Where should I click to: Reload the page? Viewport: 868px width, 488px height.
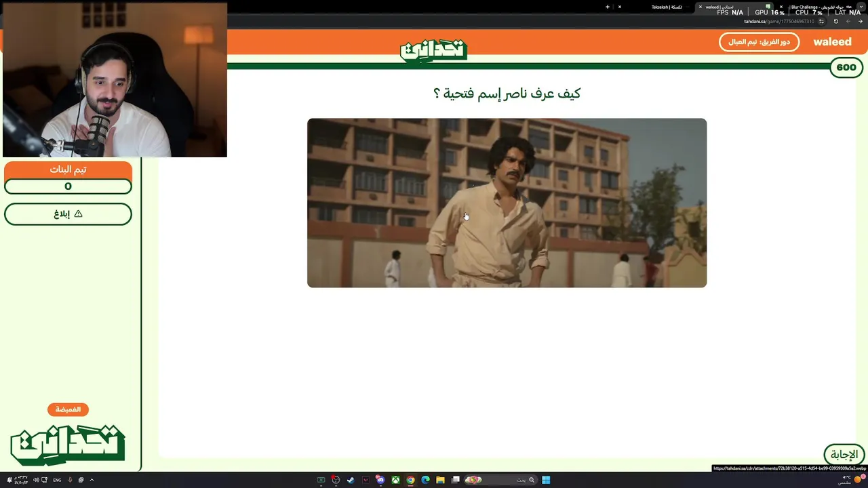(x=836, y=21)
